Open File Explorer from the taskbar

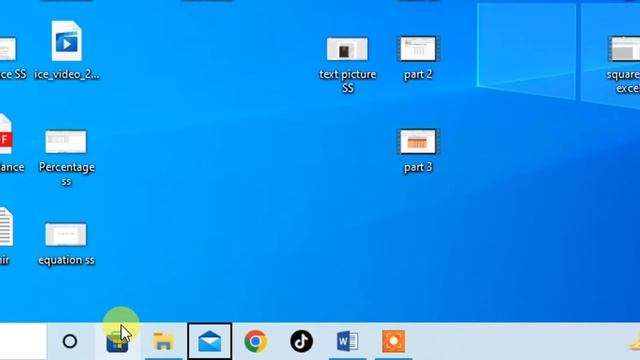tap(163, 342)
